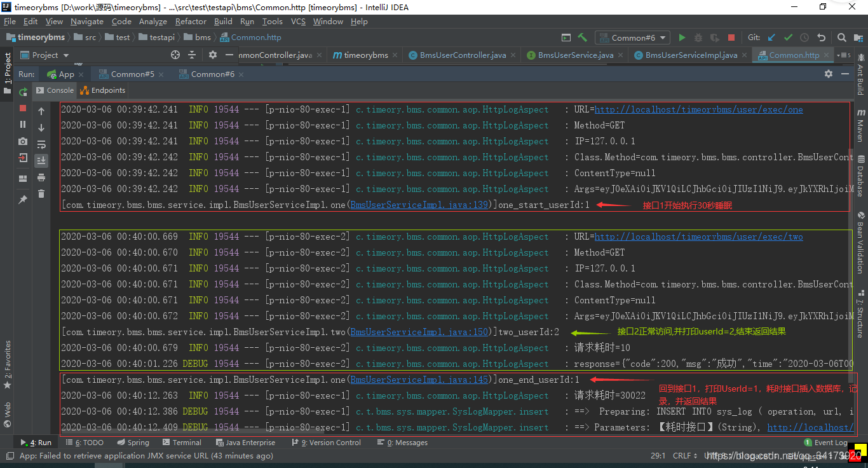Viewport: 868px width, 468px height.
Task: Open Search Everywhere magnifier
Action: click(x=842, y=38)
